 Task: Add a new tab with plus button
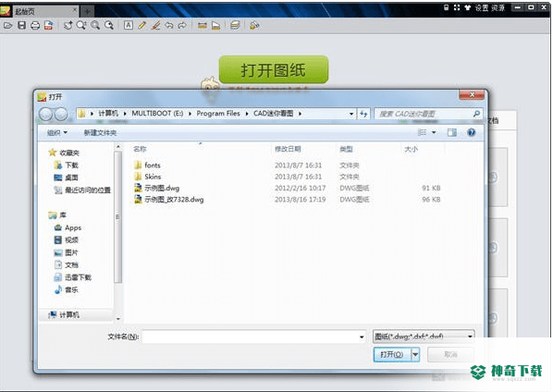pos(87,12)
